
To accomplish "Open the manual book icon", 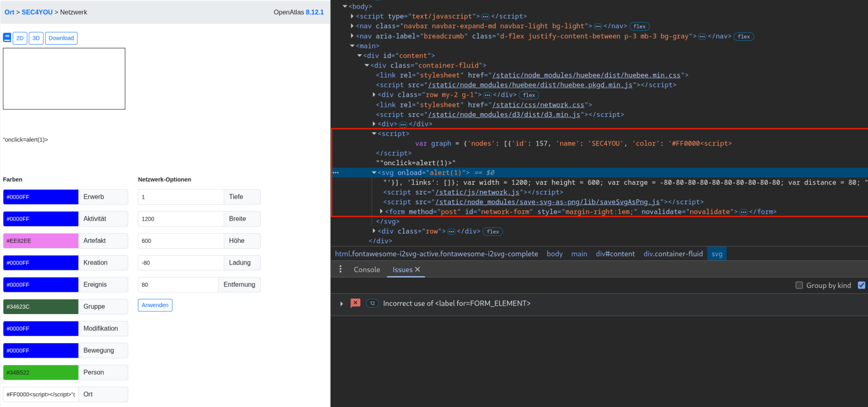I will (7, 38).
